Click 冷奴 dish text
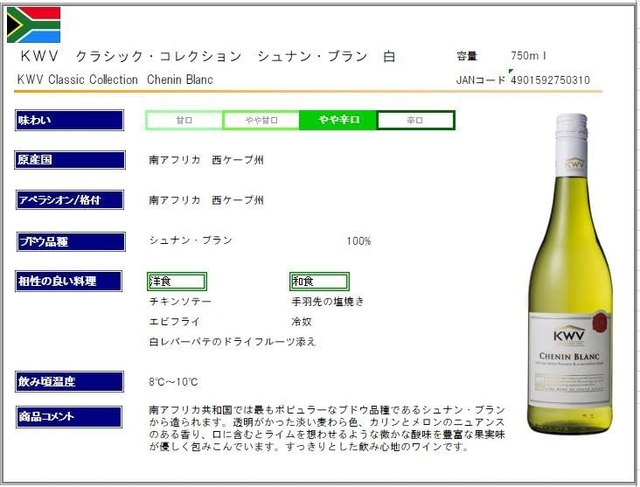 coord(302,322)
